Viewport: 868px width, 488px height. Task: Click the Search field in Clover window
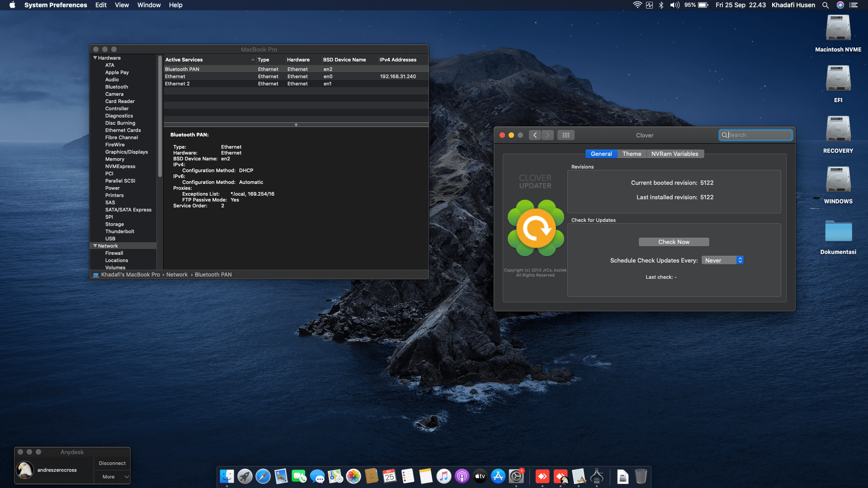click(755, 135)
